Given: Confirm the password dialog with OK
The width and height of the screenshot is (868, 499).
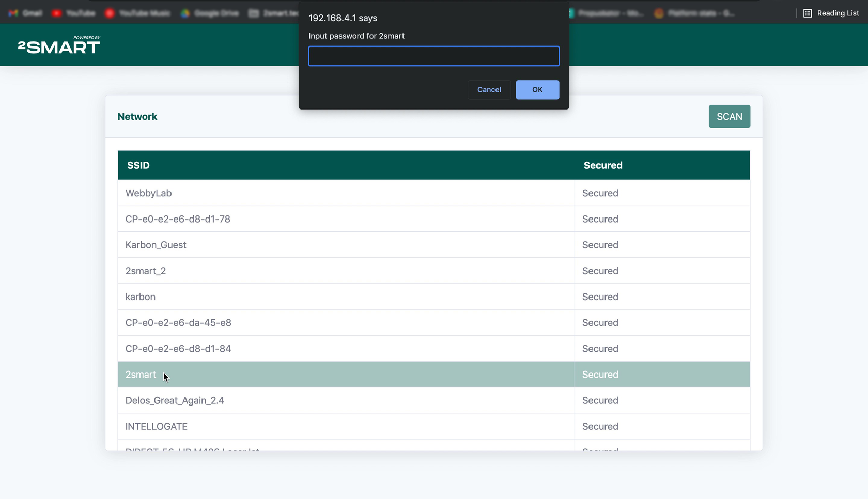Looking at the screenshot, I should [537, 90].
